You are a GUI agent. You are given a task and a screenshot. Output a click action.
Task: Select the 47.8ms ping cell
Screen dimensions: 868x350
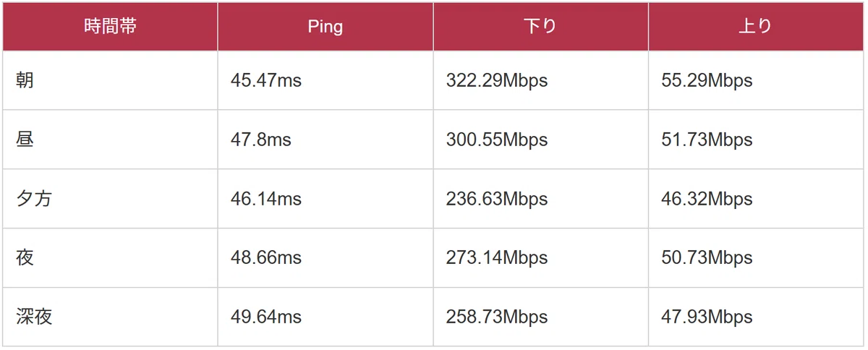point(325,140)
